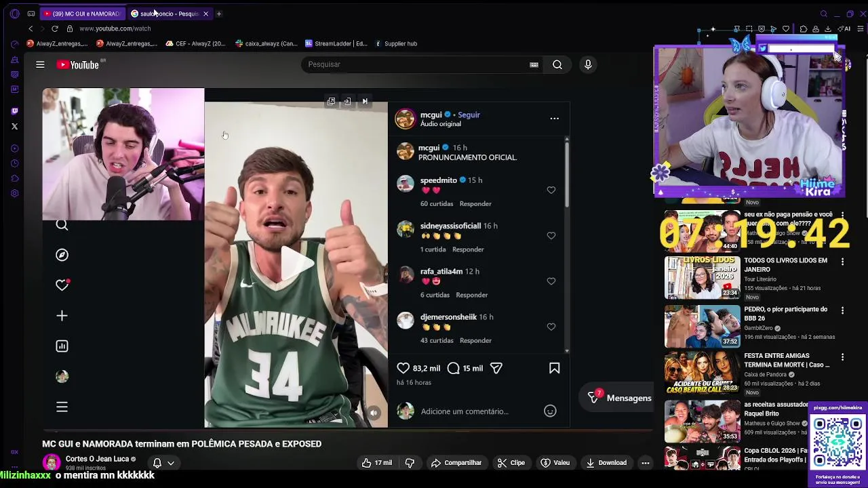The image size is (868, 488).
Task: Open caixa_alwayz bookmark
Action: pos(266,43)
